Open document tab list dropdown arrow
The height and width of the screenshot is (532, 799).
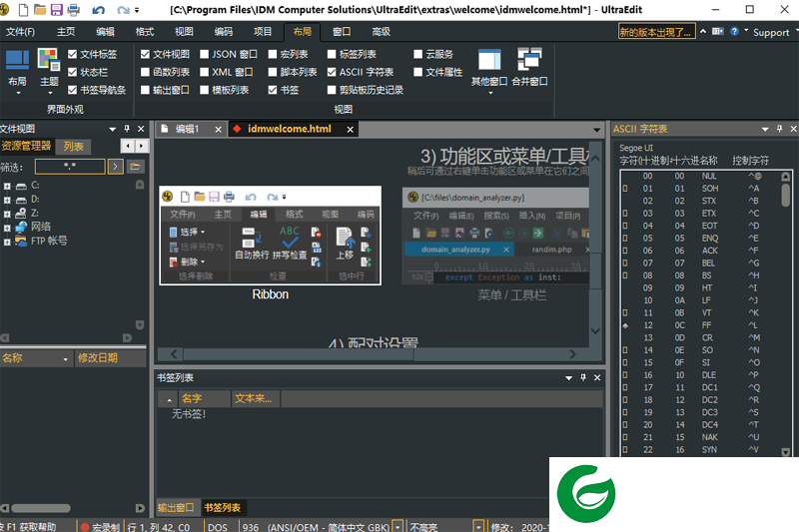coord(596,130)
